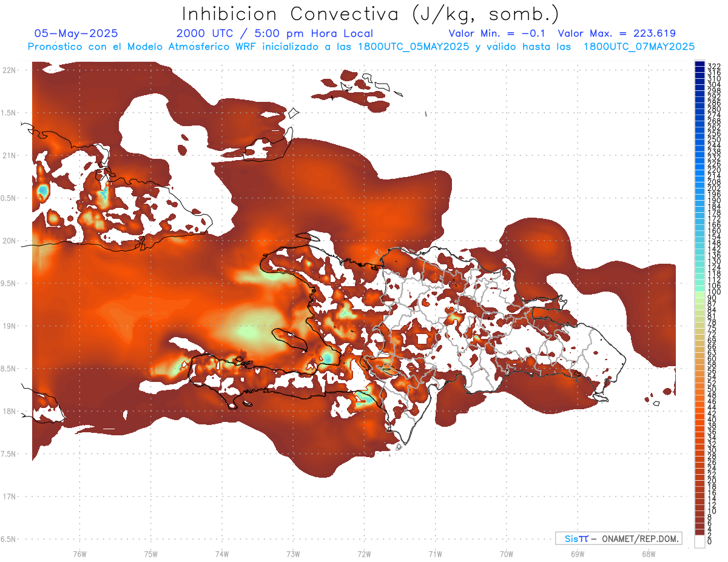Screen dimensions: 728x562
Task: Click the '74W' longitude label
Action: 221,554
